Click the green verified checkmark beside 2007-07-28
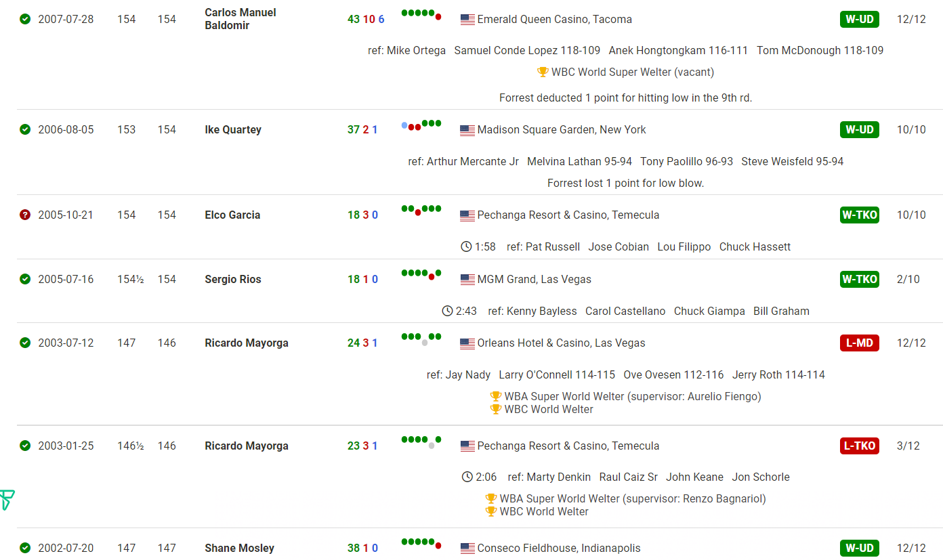This screenshot has width=943, height=560. (x=25, y=19)
